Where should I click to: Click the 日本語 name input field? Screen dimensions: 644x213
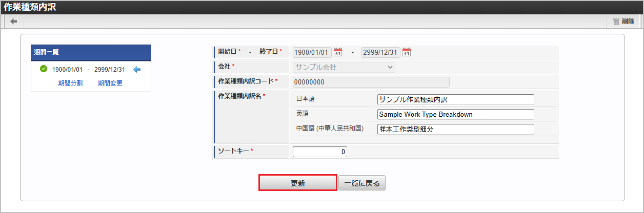455,99
